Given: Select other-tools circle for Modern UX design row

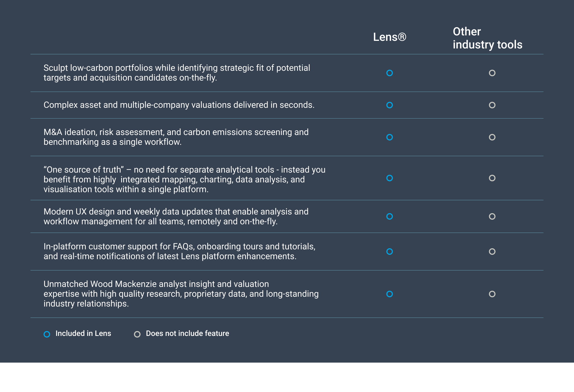Looking at the screenshot, I should click(492, 216).
